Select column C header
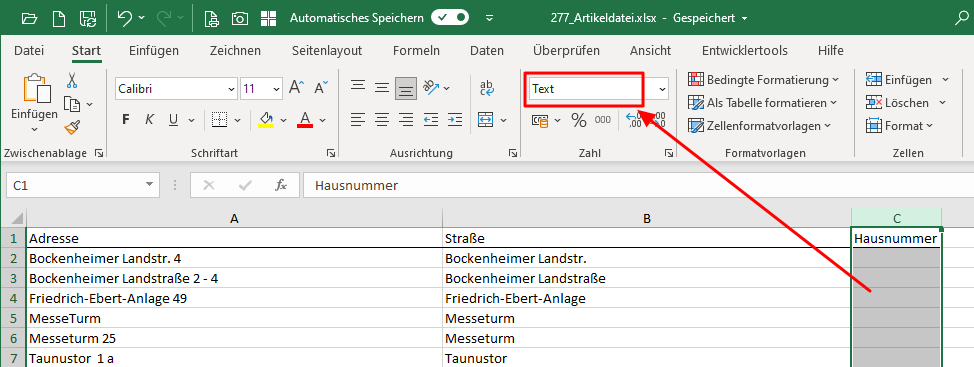This screenshot has height=367, width=974. (896, 218)
